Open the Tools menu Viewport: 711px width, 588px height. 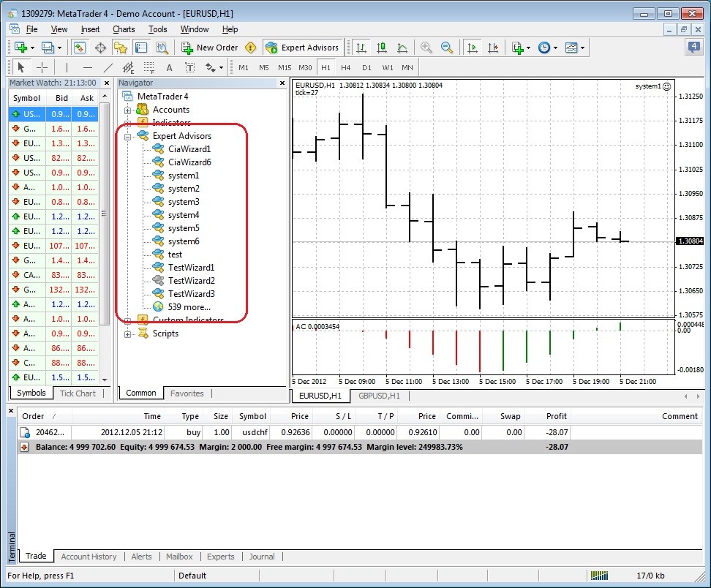point(158,29)
